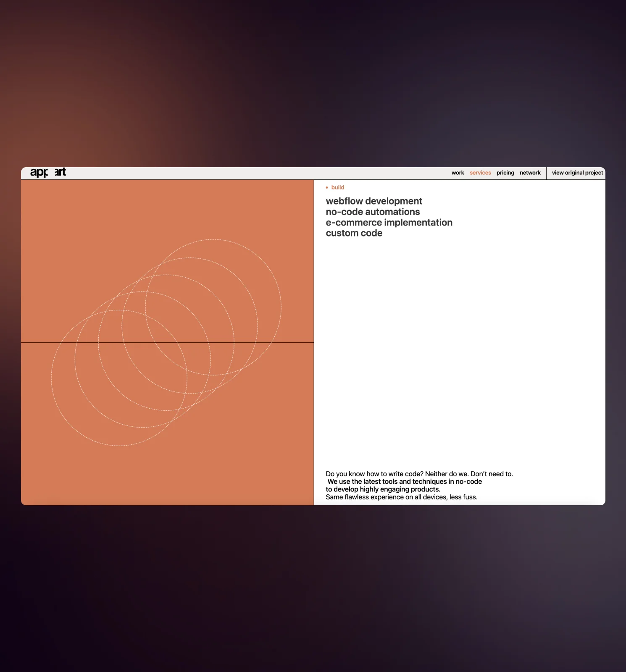Click the view original project button

coord(577,173)
